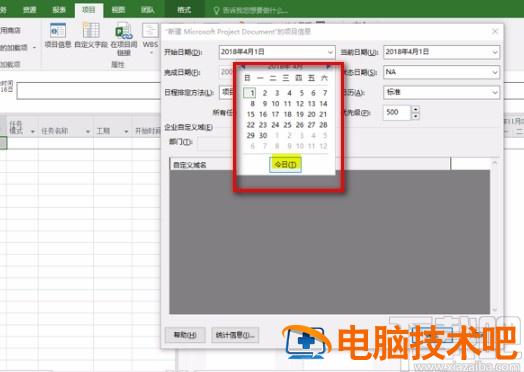The height and width of the screenshot is (372, 524).
Task: Open the WBS ribbon button
Action: point(150,38)
